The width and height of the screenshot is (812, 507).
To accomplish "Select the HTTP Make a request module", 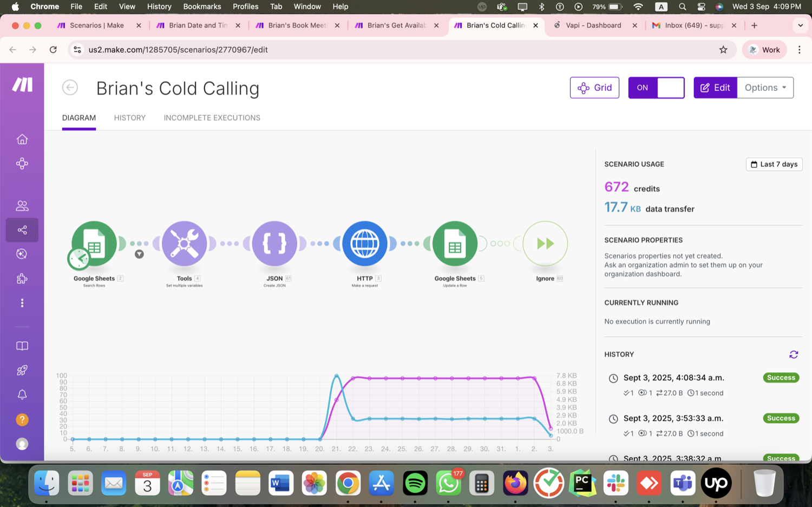I will point(365,243).
